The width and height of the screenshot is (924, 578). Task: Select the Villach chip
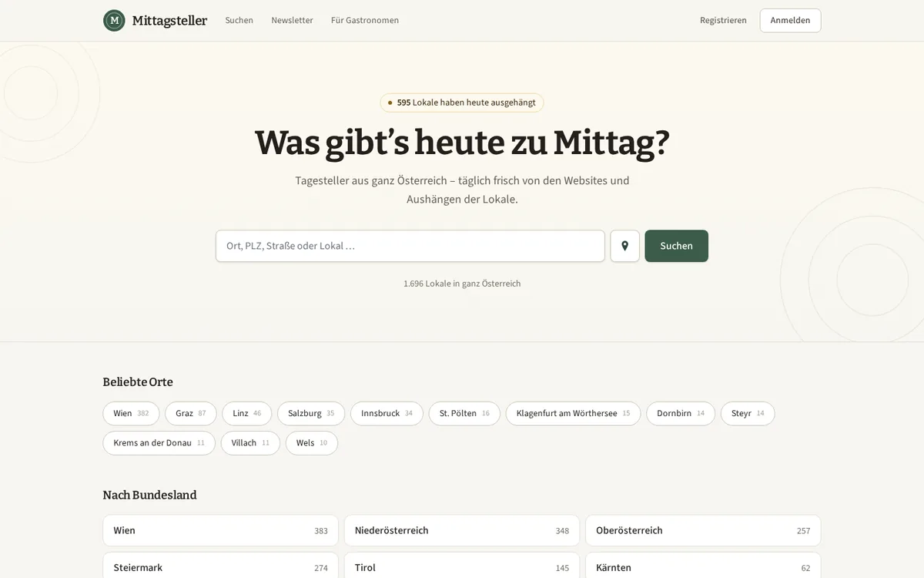[250, 443]
